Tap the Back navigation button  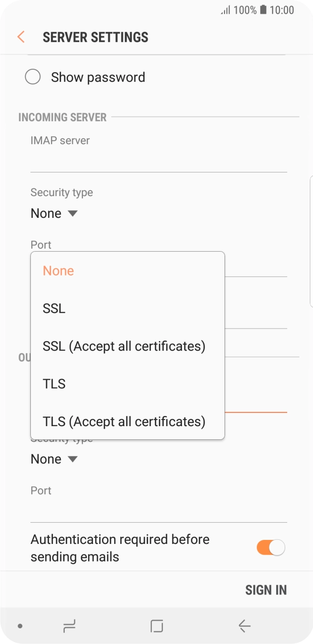point(244,626)
